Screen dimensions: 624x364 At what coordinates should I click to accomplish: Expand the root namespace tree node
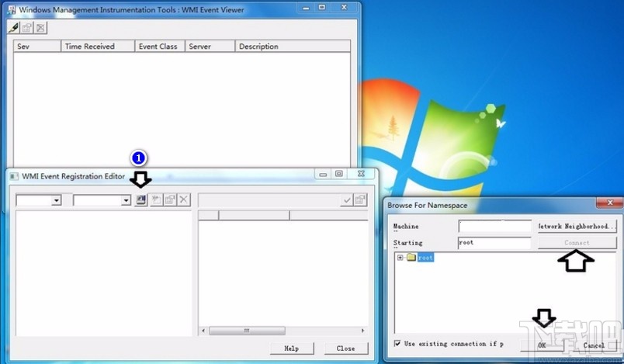(400, 258)
